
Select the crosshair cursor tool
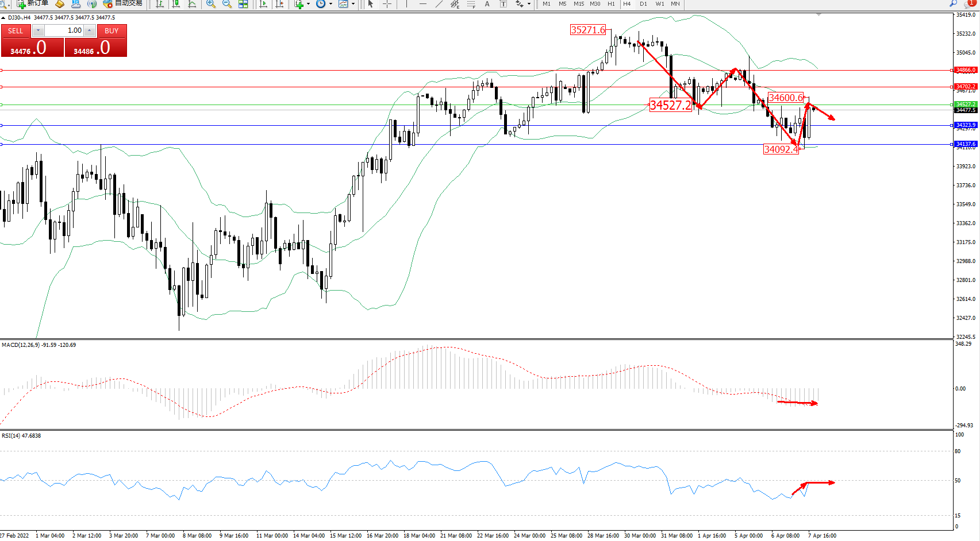tap(387, 4)
